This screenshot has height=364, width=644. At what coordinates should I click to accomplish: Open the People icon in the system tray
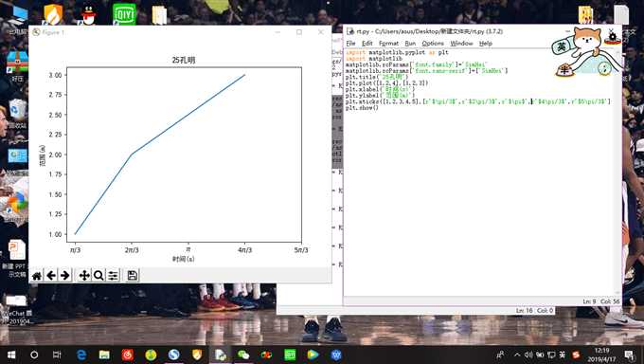tap(500, 355)
